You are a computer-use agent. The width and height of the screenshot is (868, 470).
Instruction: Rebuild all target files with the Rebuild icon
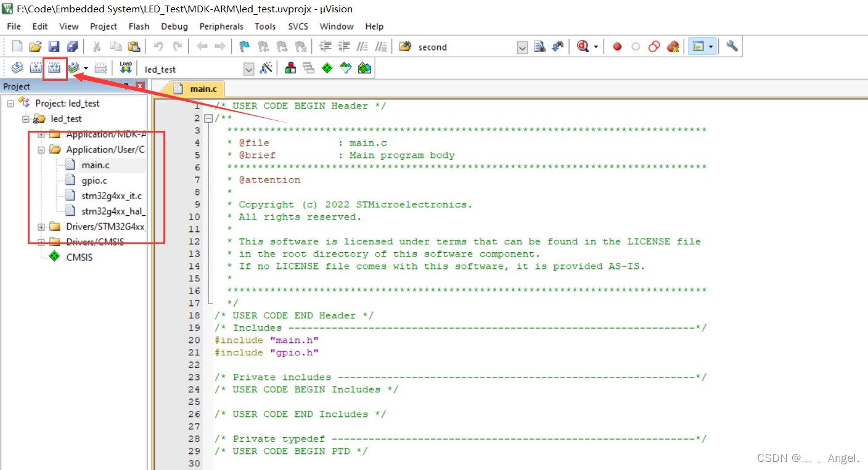point(55,68)
